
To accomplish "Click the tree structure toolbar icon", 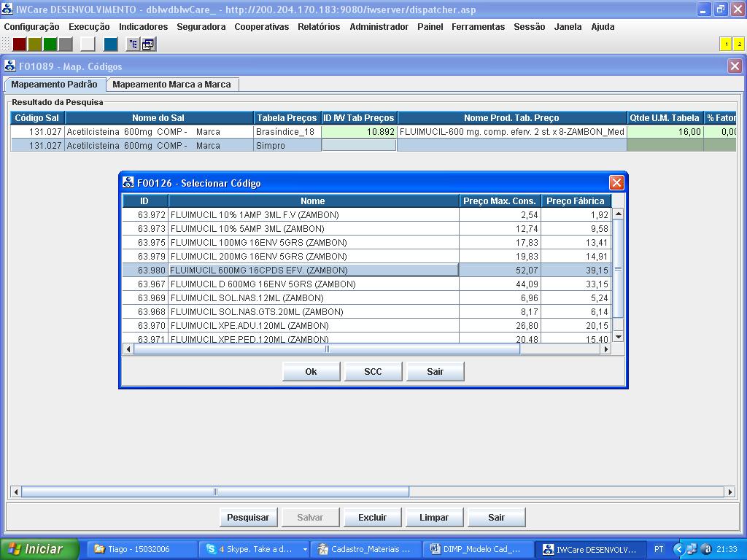I will 133,44.
